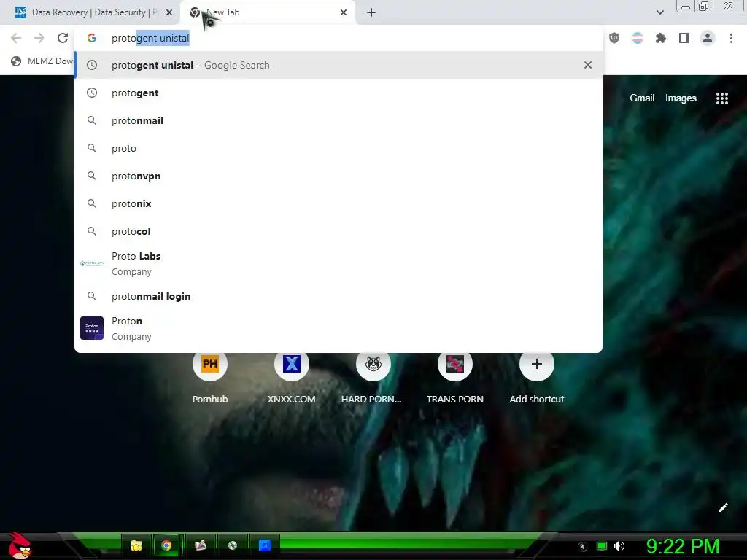Open the profile avatar menu
The image size is (747, 560).
[708, 38]
